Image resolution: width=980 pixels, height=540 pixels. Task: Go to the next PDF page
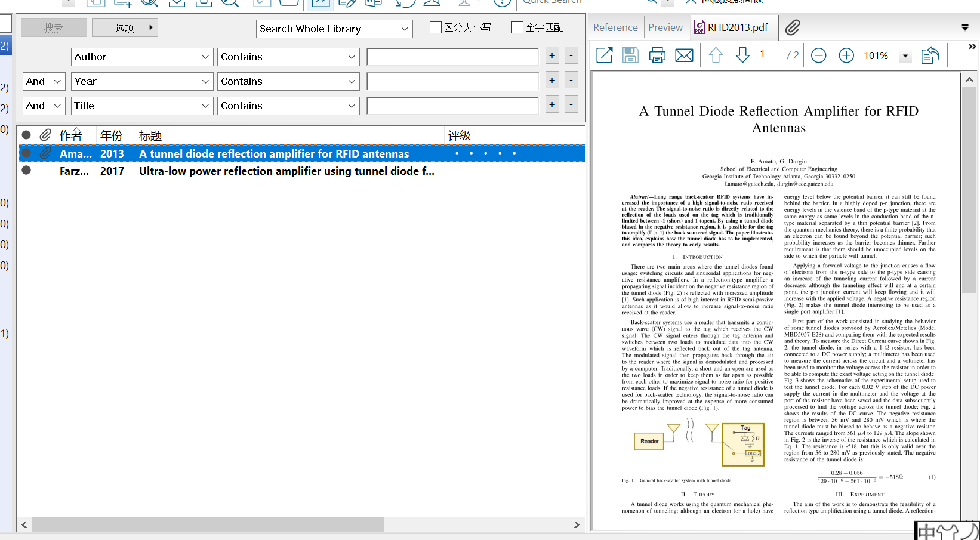(742, 55)
